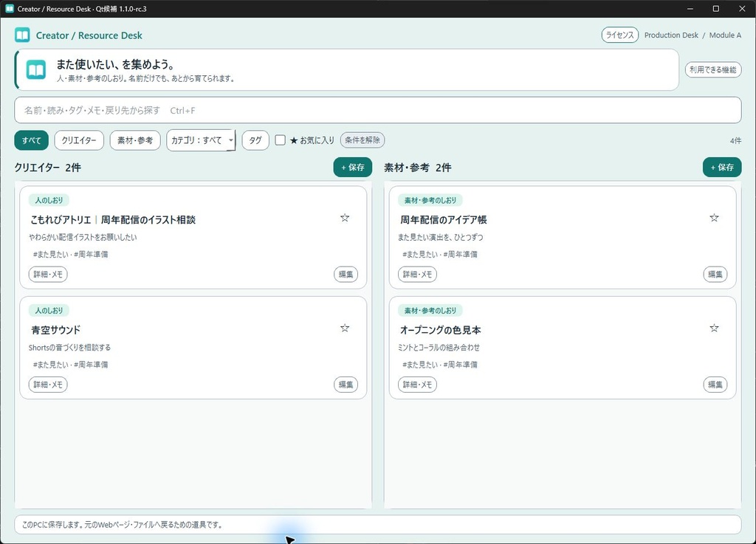
Task: Click the book icon in the banner
Action: [x=36, y=70]
